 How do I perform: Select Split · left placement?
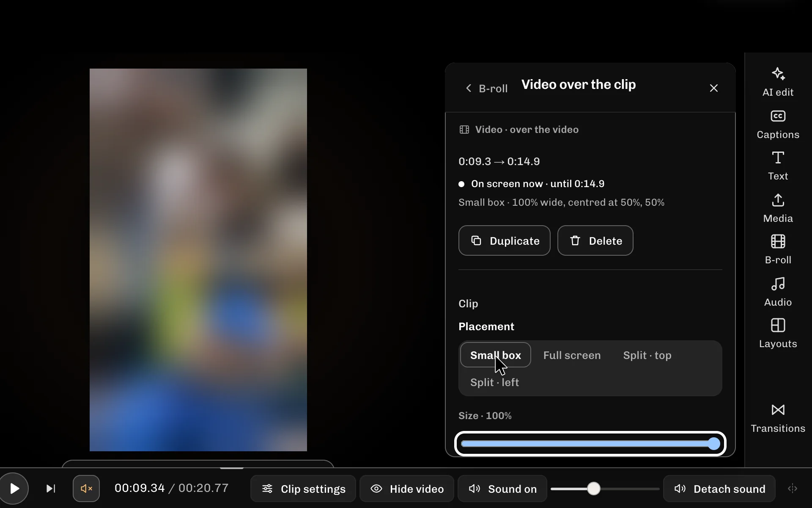coord(494,382)
